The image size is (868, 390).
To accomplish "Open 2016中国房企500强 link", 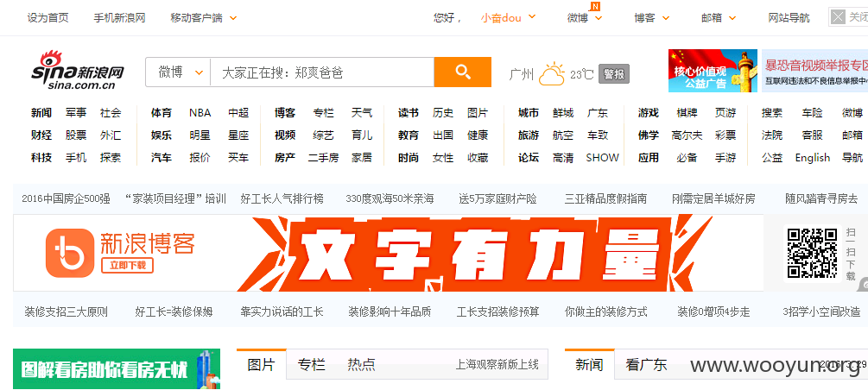I will (66, 198).
